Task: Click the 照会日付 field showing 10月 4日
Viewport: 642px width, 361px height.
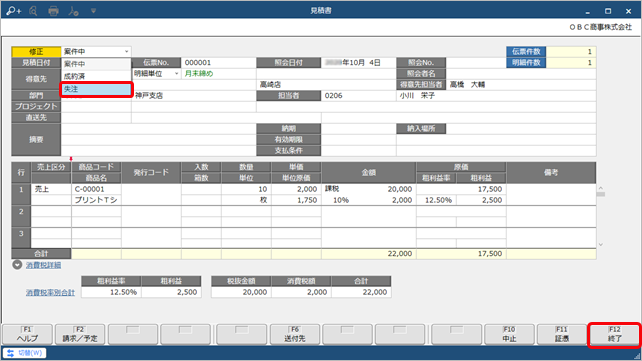Action: point(358,63)
